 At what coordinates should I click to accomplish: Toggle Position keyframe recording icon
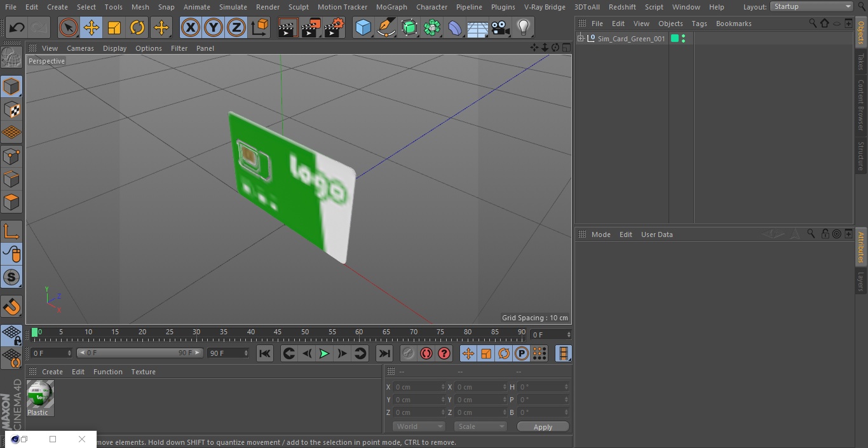pos(468,353)
